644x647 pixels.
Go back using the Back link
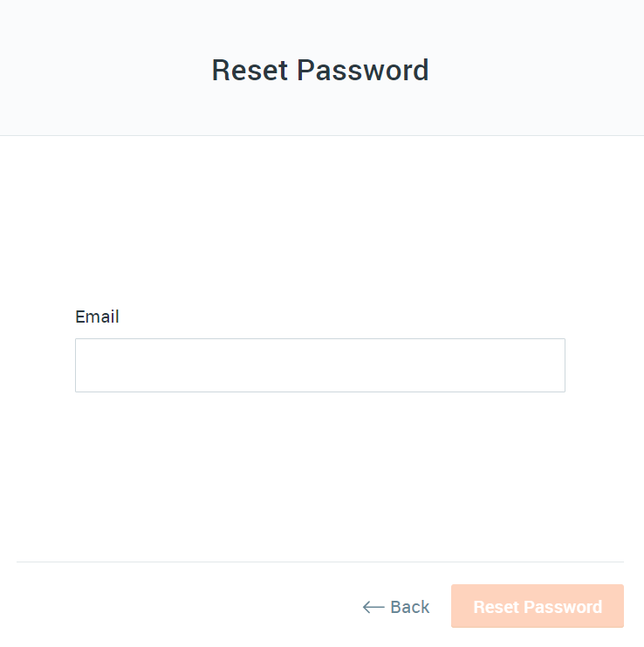coord(396,607)
